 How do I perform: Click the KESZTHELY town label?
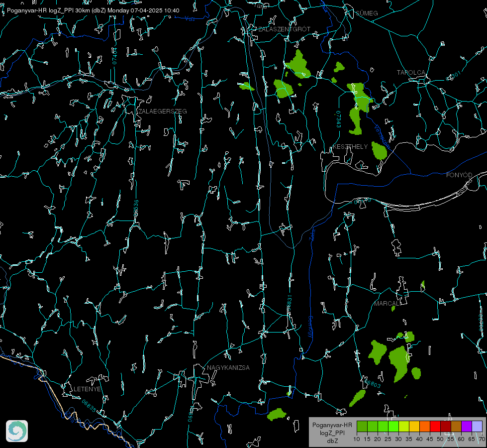point(350,147)
